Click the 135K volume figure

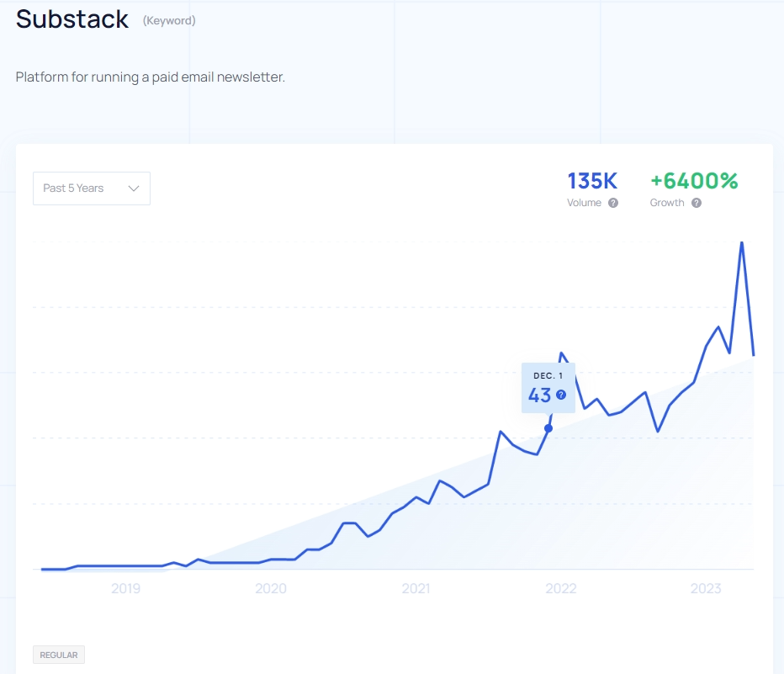point(592,181)
